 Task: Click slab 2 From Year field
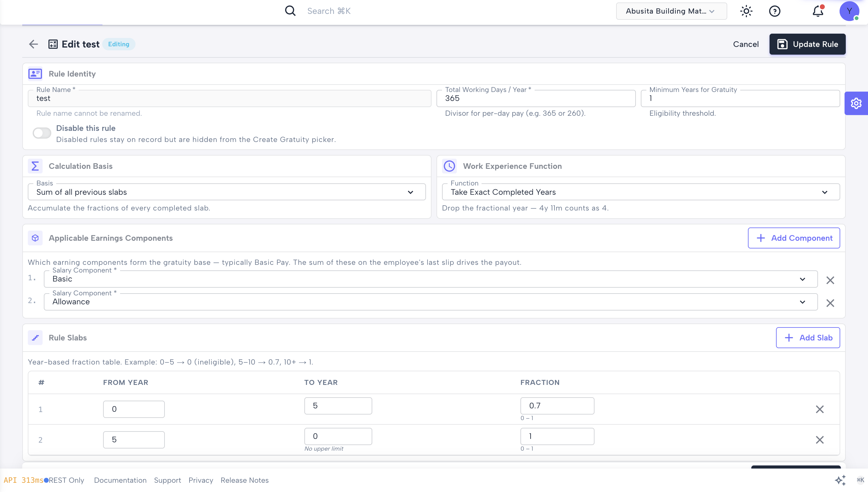[x=134, y=439]
